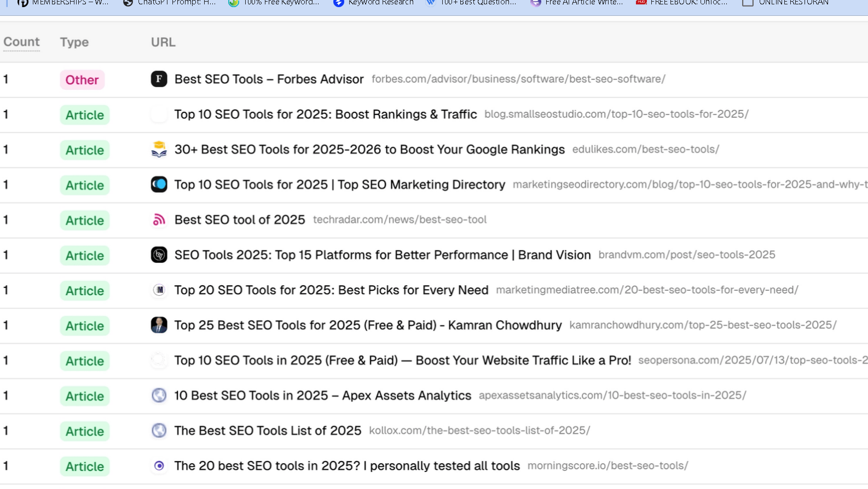The height and width of the screenshot is (489, 868).
Task: Click the URL column header
Action: tap(163, 42)
